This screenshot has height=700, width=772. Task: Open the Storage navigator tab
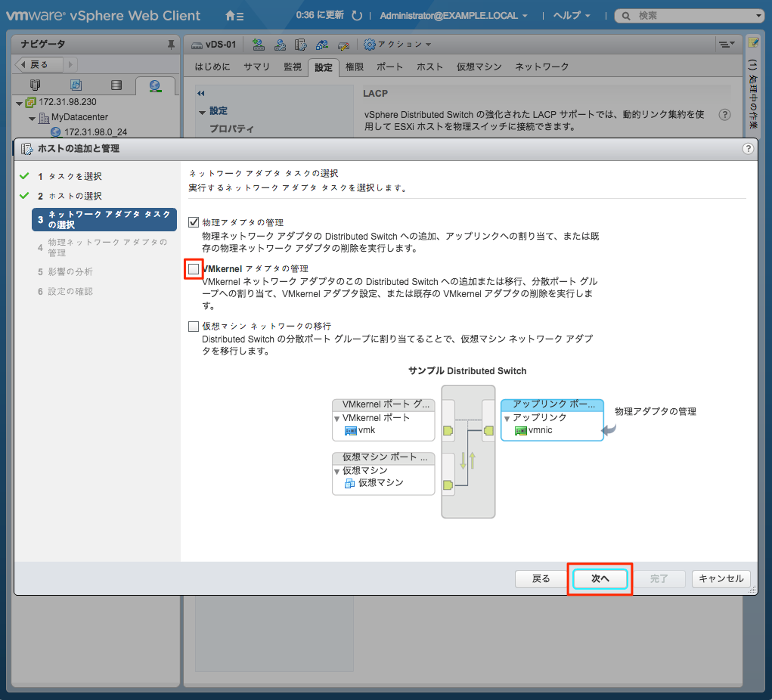[x=116, y=85]
